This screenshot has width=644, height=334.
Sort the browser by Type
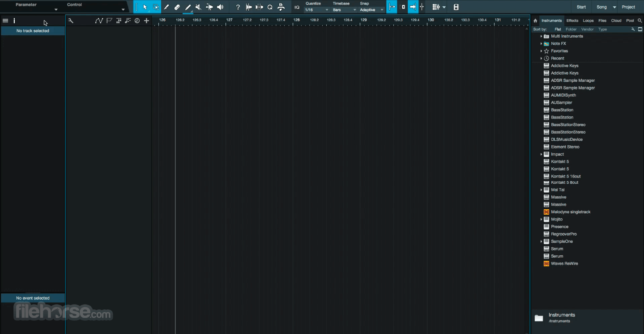tap(602, 29)
